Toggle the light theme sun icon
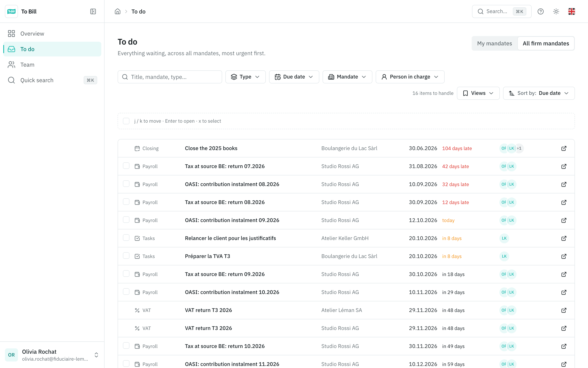Screen dimensions: 588x368 tap(556, 11)
